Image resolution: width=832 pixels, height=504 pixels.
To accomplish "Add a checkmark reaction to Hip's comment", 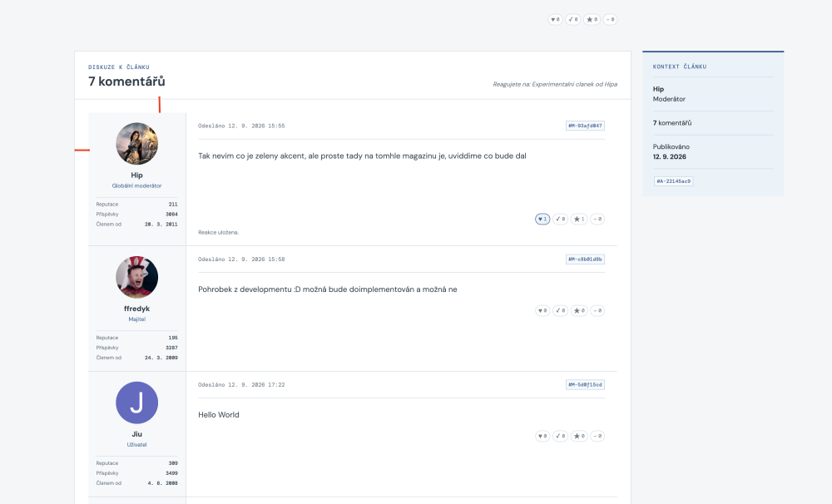I will pyautogui.click(x=560, y=219).
